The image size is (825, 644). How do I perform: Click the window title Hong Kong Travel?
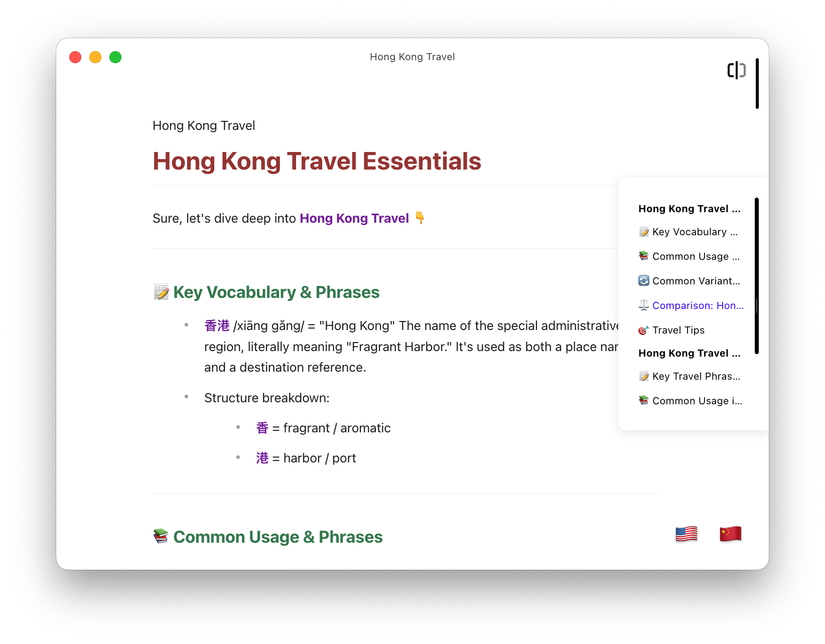412,57
